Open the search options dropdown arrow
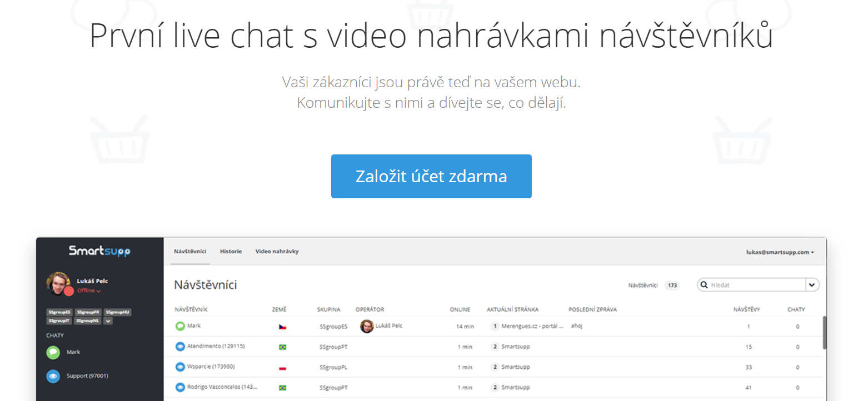Image resolution: width=868 pixels, height=401 pixels. click(x=812, y=285)
